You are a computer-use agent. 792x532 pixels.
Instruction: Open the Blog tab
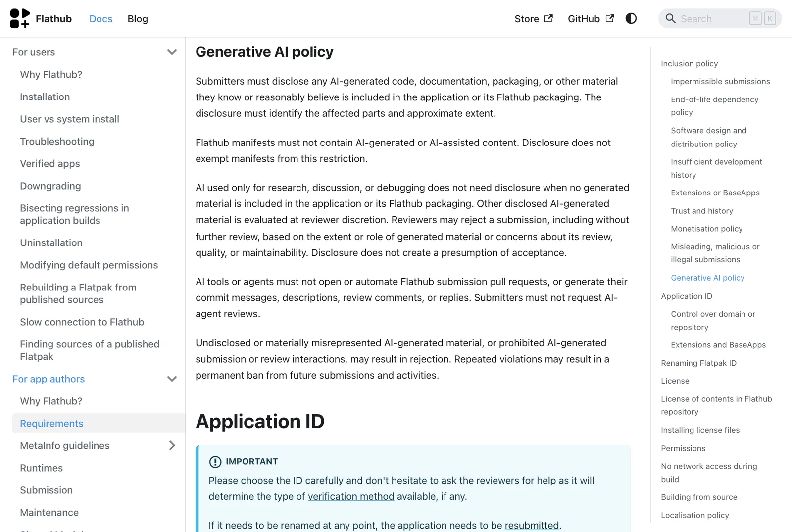(138, 19)
